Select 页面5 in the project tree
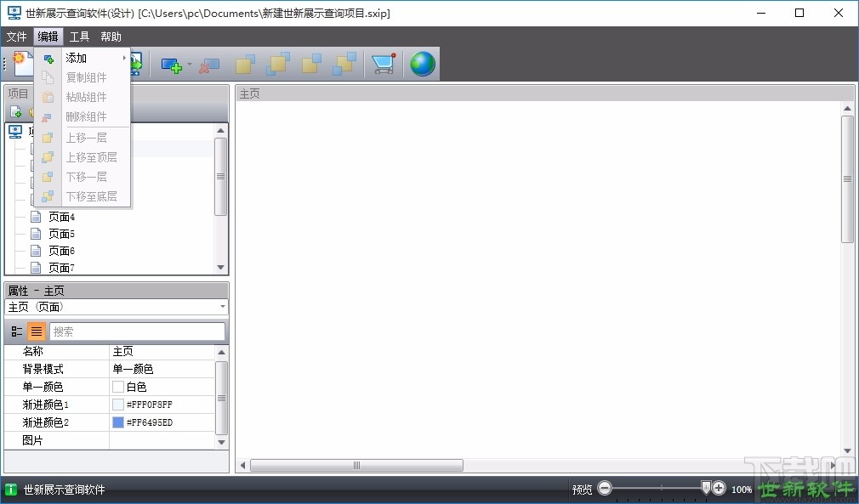Viewport: 859px width, 504px height. coord(61,235)
